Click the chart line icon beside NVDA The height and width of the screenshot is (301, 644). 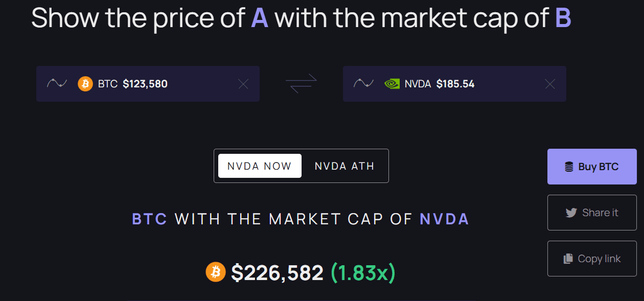(x=363, y=83)
